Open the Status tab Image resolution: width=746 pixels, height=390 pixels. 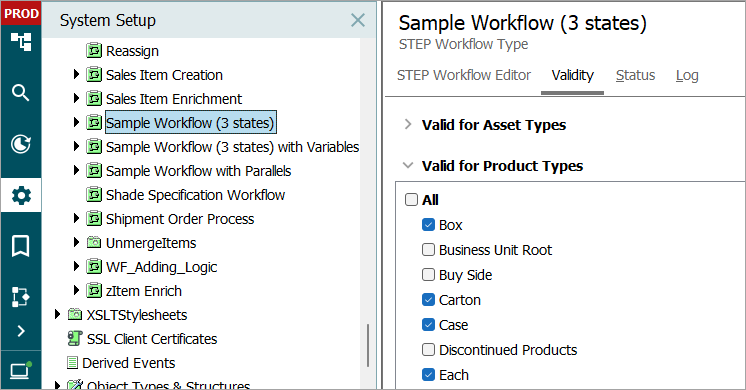tap(635, 75)
